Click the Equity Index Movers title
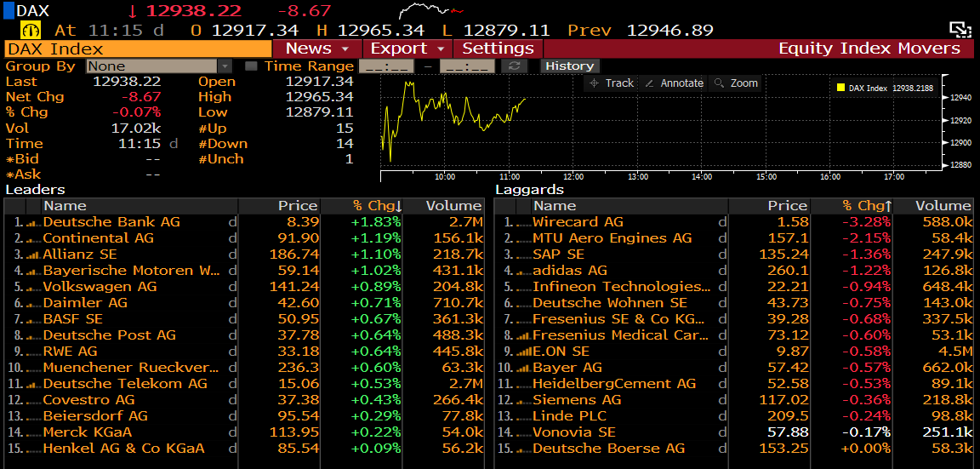Image resolution: width=980 pixels, height=469 pixels. click(x=869, y=49)
